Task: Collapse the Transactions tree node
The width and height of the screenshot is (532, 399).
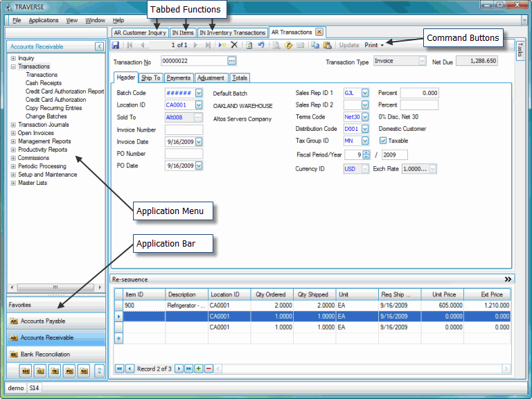Action: [x=13, y=66]
